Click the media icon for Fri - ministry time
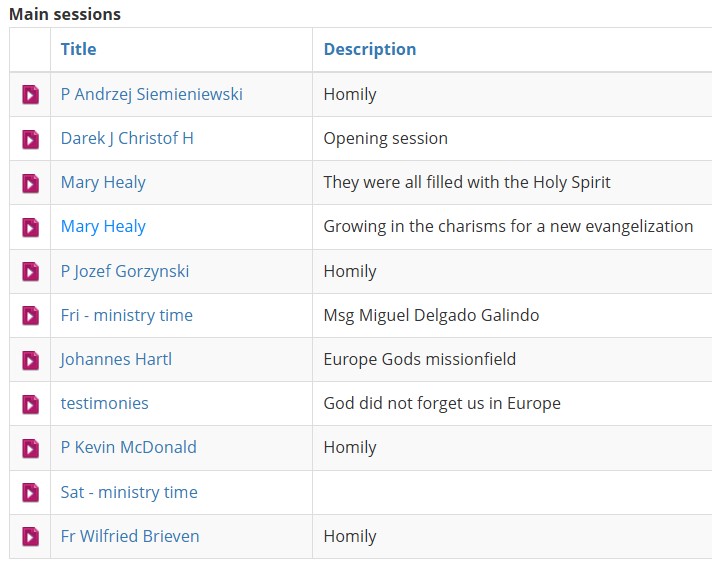Viewport: 712px width, 562px height. pos(30,316)
